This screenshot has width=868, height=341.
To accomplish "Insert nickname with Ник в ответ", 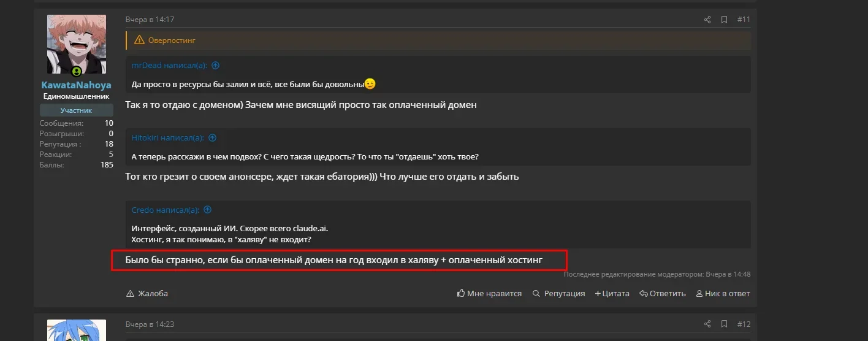I will (x=723, y=293).
